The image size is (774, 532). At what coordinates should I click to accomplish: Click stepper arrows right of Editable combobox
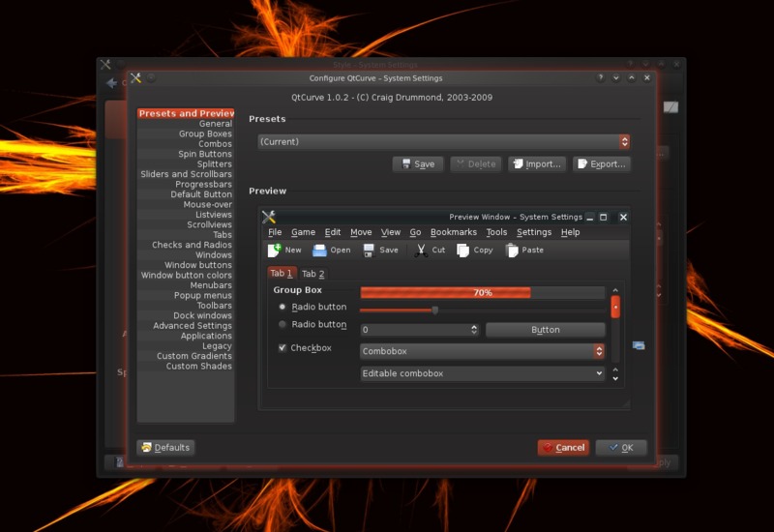pyautogui.click(x=615, y=373)
